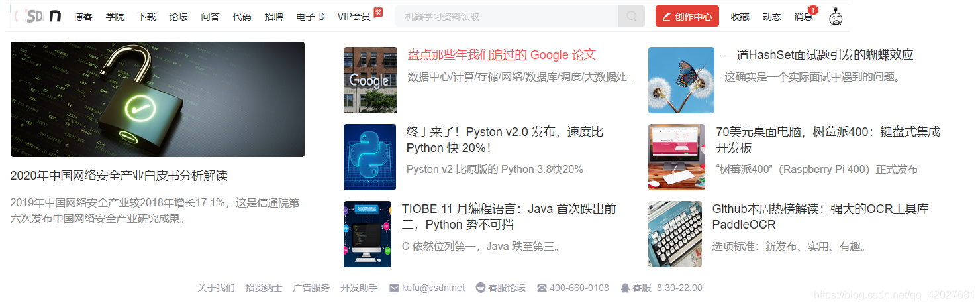Click the 400-660-0108 phone number

coord(579,288)
